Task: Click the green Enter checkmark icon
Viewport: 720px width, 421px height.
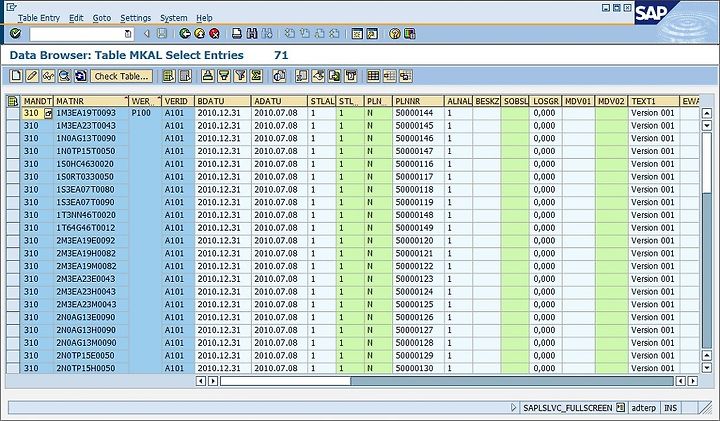Action: (x=16, y=33)
